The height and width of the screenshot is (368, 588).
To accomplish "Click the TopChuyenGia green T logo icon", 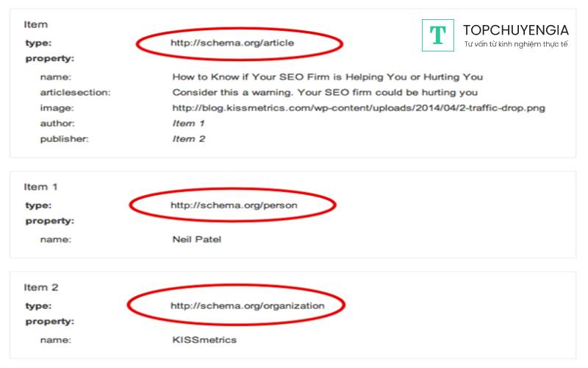I will 438,35.
